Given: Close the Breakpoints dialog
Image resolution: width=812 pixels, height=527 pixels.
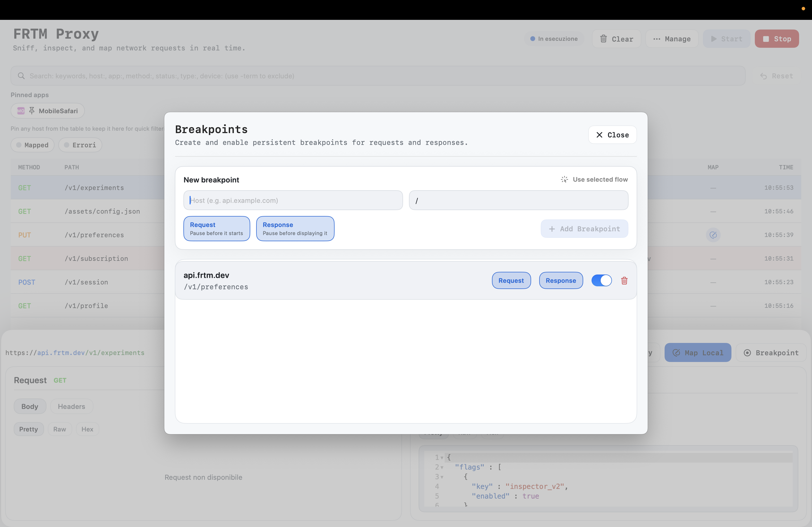Looking at the screenshot, I should pos(612,135).
